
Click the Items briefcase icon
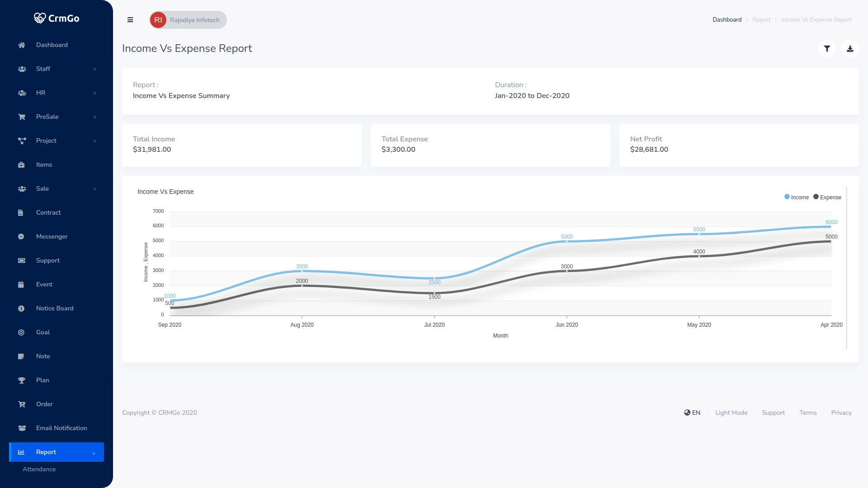tap(21, 165)
